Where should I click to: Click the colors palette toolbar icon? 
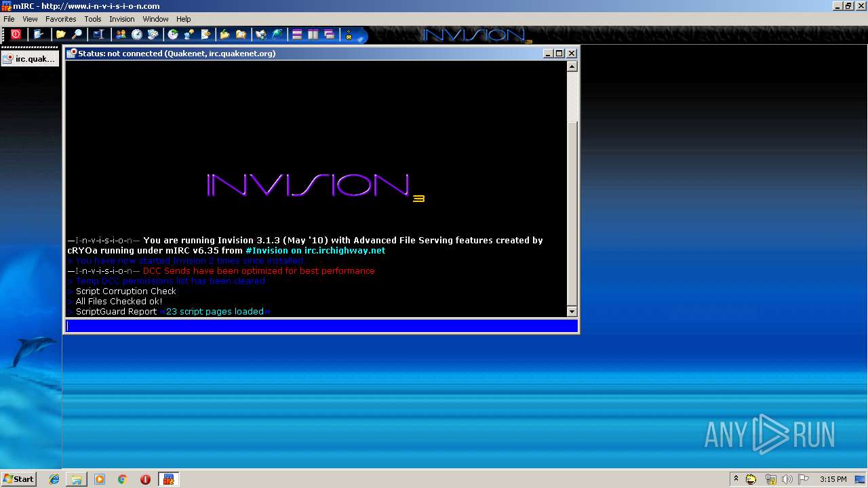point(153,35)
